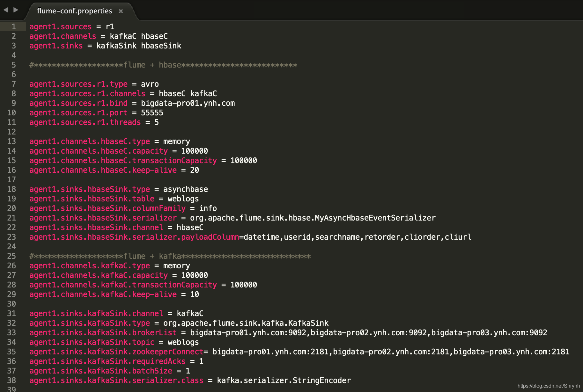Click key agent1.sources.r1.type

pos(78,84)
